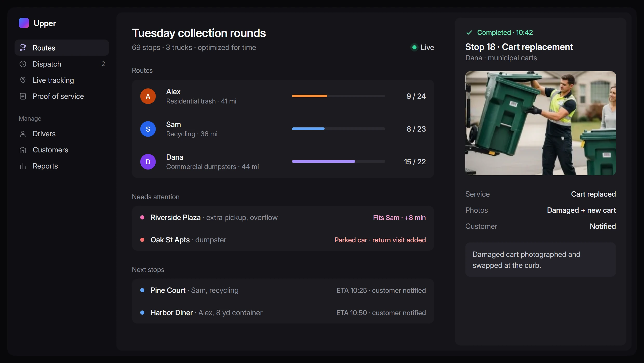Image resolution: width=644 pixels, height=363 pixels.
Task: Click ETA 10:50 · customer notified
Action: pyautogui.click(x=381, y=313)
